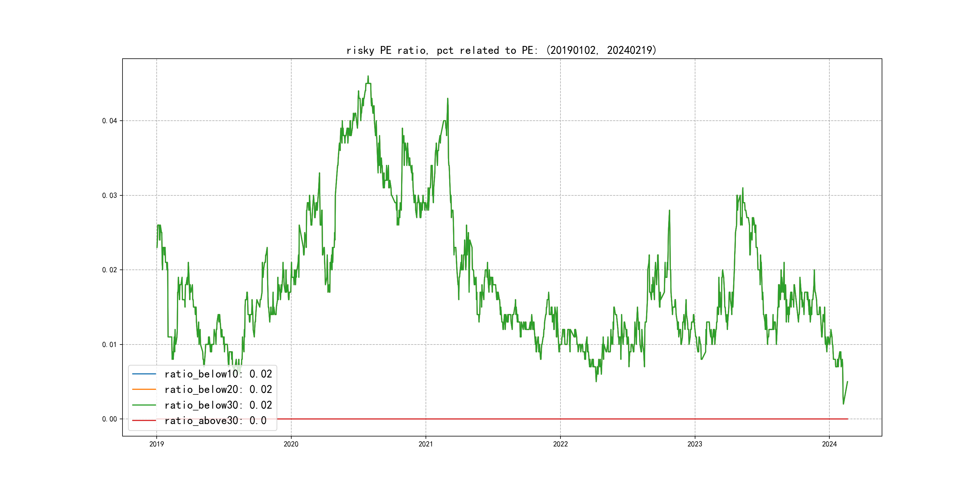Click the orange ratio_below20 legend line sample
980x490 pixels.
pyautogui.click(x=144, y=390)
